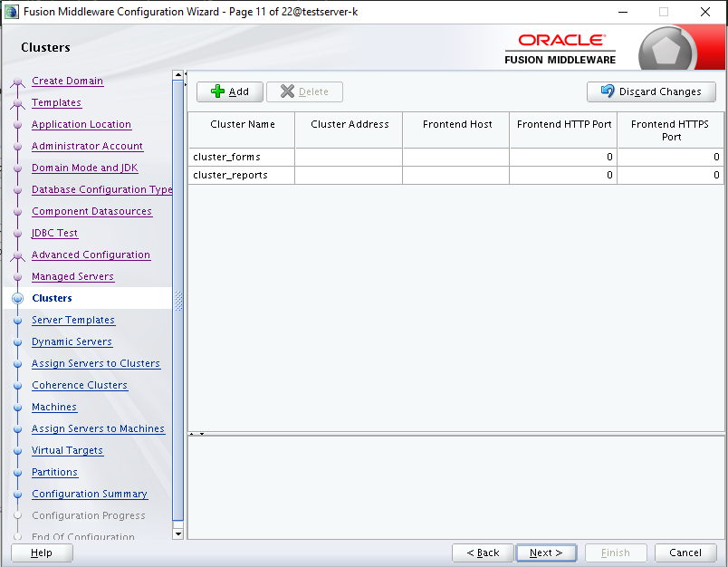Edit Cluster Address for cluster_forms
728x567 pixels.
[x=349, y=157]
